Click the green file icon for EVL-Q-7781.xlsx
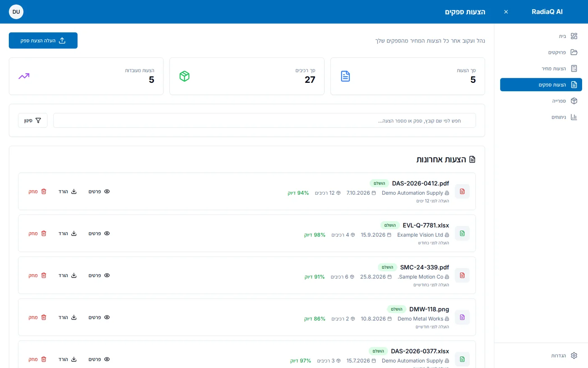The width and height of the screenshot is (588, 368). [x=462, y=233]
